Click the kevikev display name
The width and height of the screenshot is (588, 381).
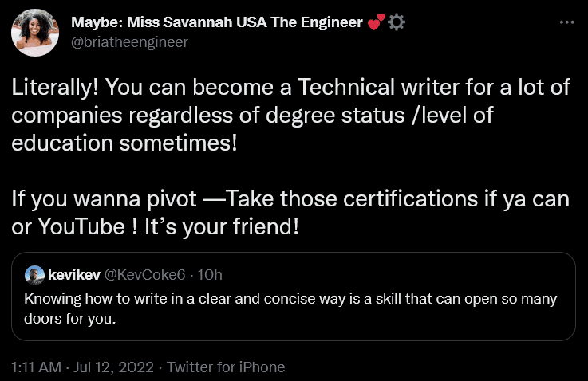pyautogui.click(x=72, y=275)
